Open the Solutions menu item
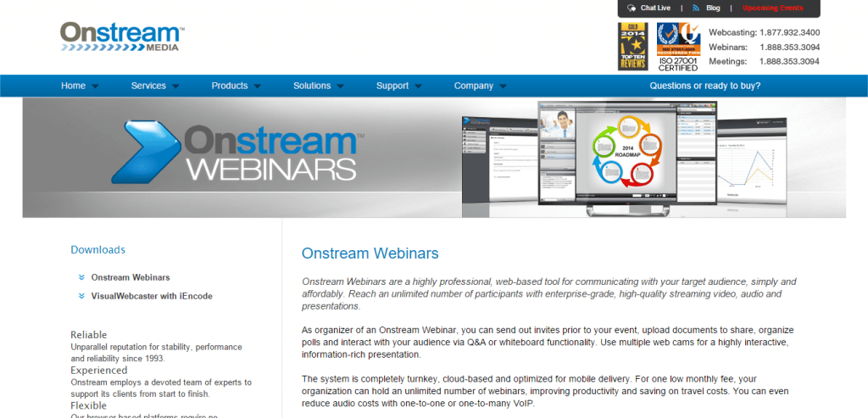The width and height of the screenshot is (868, 418). pos(312,86)
